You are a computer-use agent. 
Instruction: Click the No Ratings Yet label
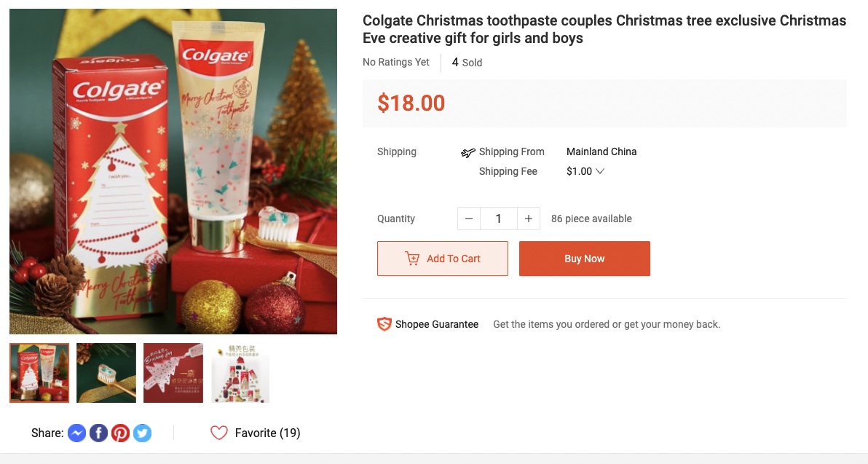tap(395, 62)
